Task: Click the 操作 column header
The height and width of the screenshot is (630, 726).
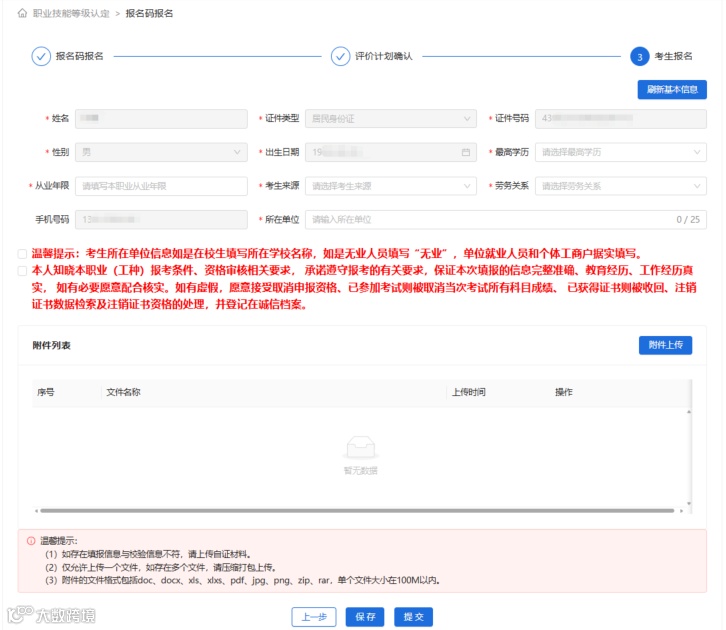Action: point(564,393)
